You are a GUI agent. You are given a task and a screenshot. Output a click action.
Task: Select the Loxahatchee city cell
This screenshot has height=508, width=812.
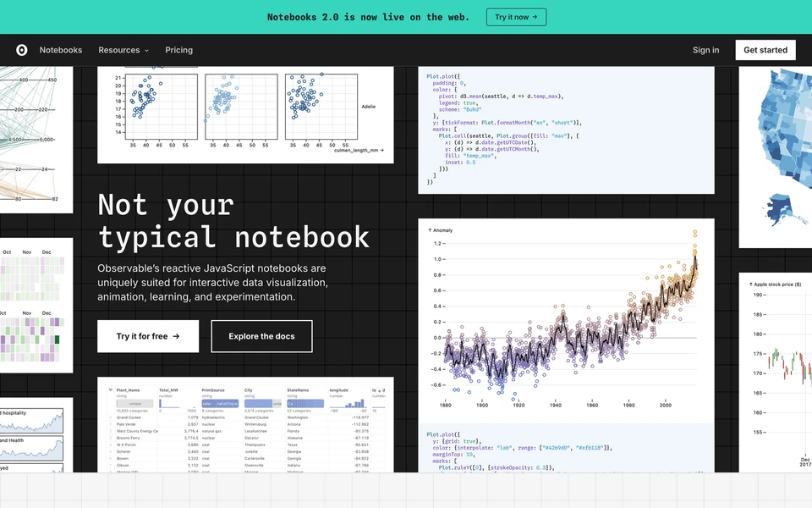(x=255, y=431)
